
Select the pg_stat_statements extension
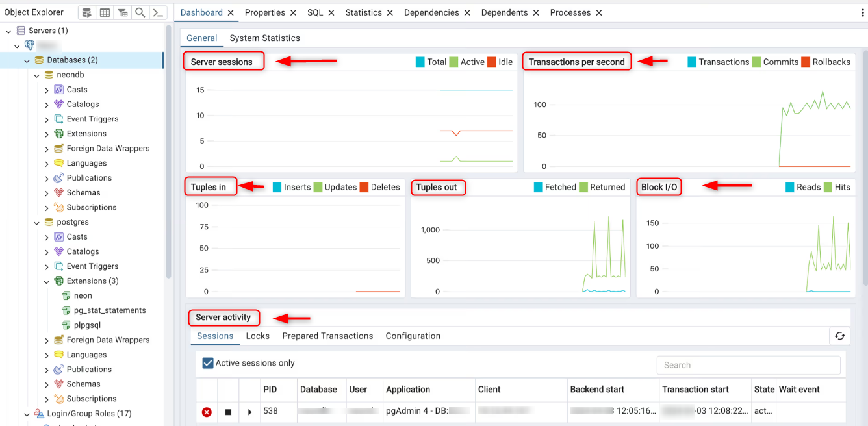click(x=109, y=310)
